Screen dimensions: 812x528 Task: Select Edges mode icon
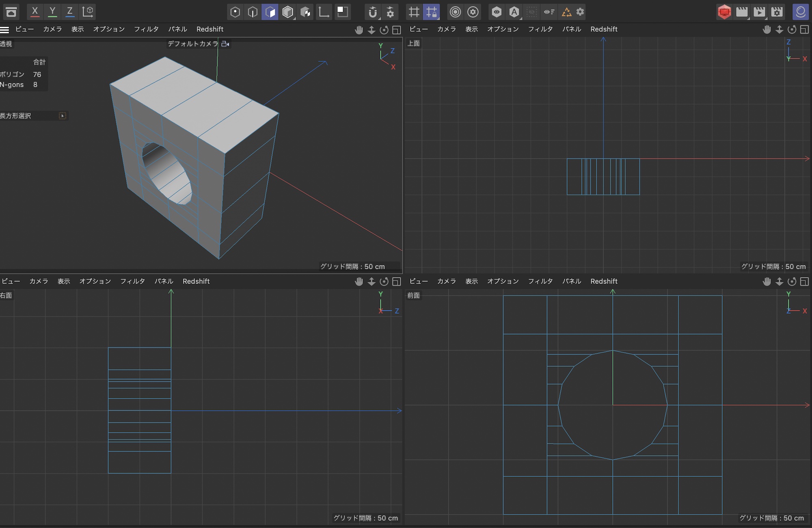tap(253, 12)
